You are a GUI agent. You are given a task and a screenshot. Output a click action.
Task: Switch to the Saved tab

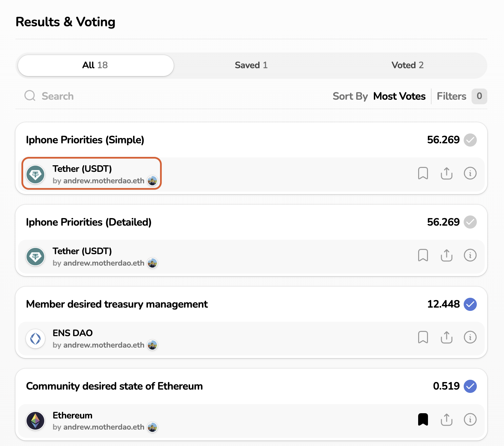tap(251, 65)
